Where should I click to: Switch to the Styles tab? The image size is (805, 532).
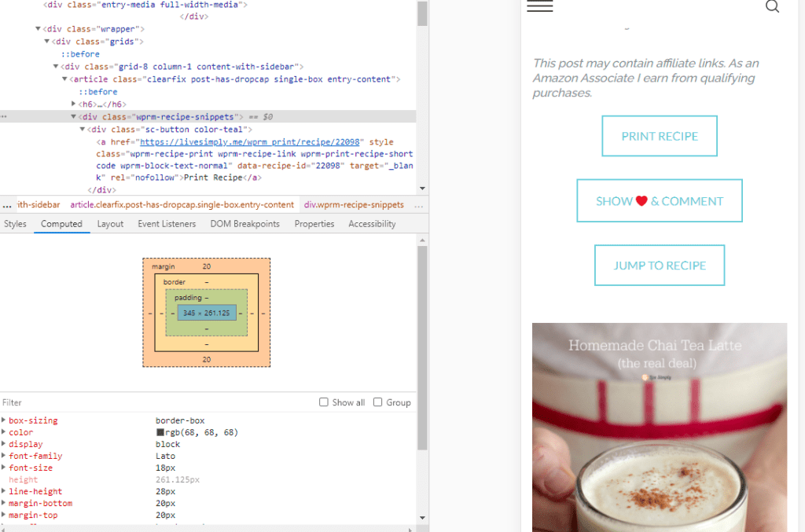click(x=15, y=224)
